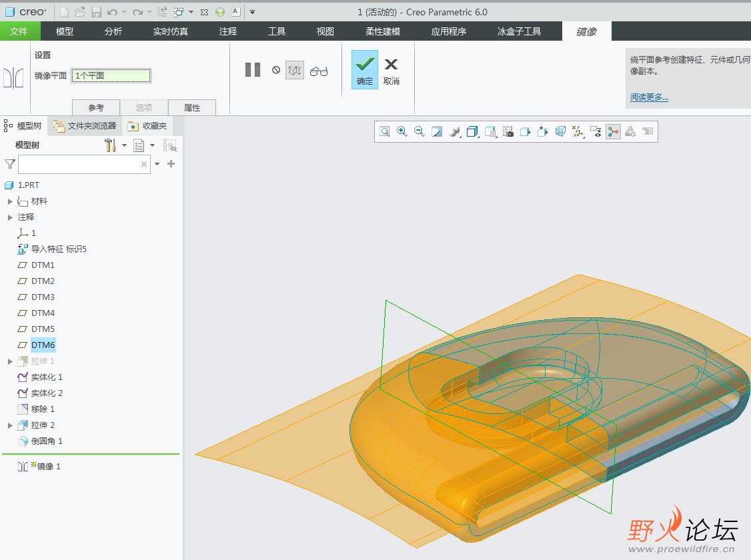The width and height of the screenshot is (751, 560).
Task: Clear the tree search with X
Action: tap(143, 164)
